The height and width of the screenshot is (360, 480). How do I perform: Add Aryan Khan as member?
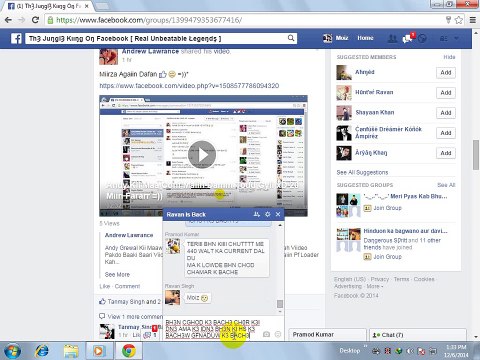pyautogui.click(x=446, y=153)
